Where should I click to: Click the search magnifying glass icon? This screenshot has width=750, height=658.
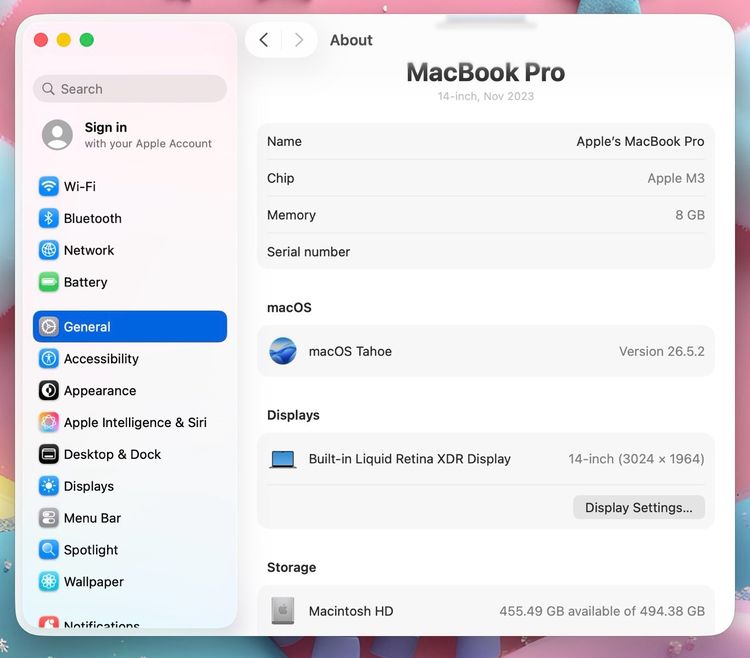pos(48,88)
